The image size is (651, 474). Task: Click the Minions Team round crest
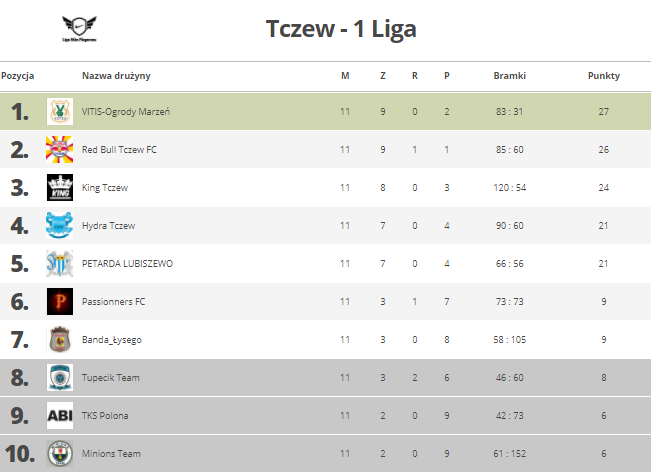point(60,453)
